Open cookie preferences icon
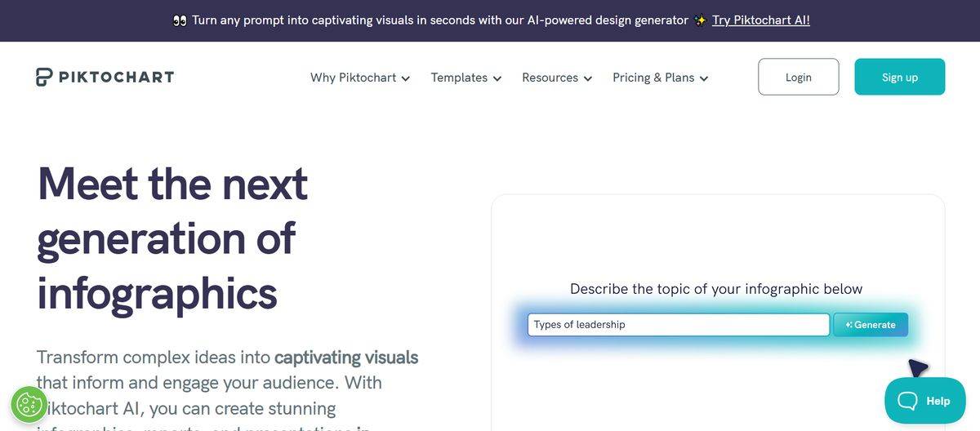 pos(29,405)
